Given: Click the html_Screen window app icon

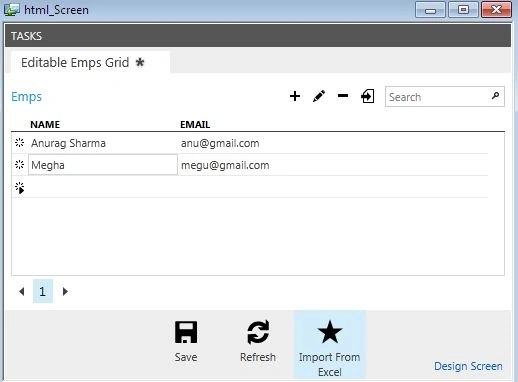Looking at the screenshot, I should pos(11,9).
